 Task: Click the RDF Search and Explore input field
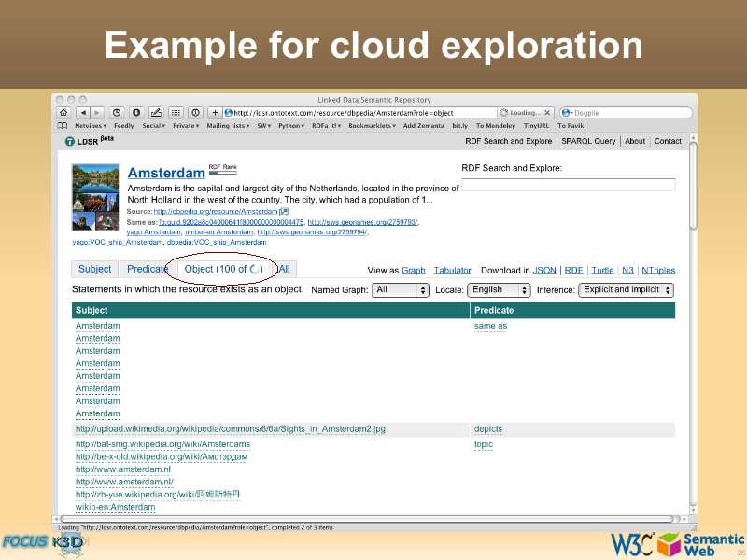pos(568,186)
